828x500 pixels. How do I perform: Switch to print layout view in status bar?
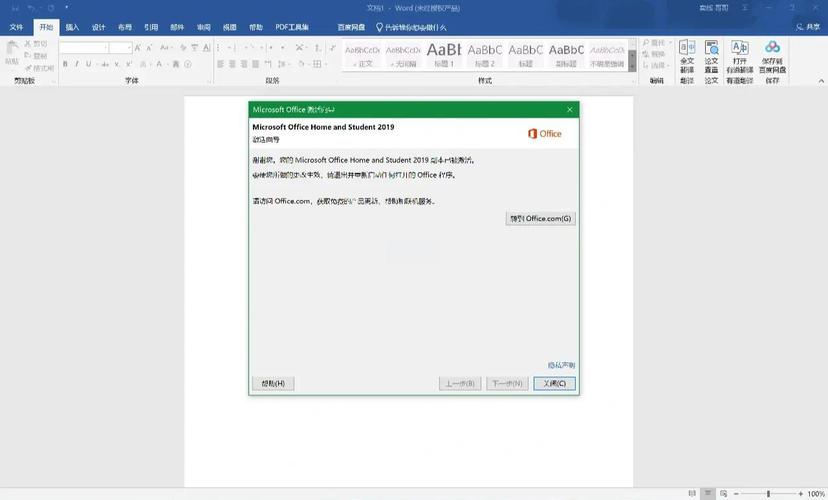(x=708, y=494)
